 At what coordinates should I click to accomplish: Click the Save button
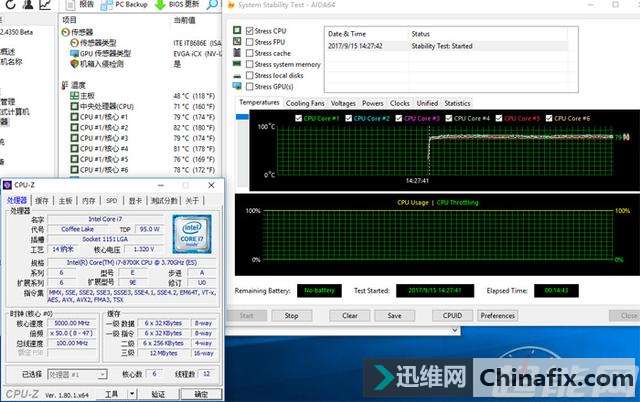394,315
